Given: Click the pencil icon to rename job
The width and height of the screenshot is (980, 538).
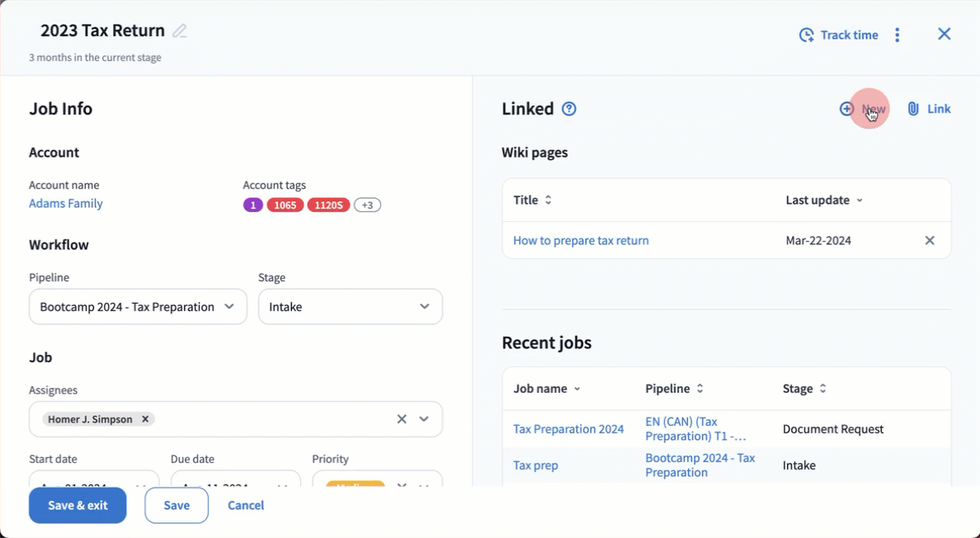Looking at the screenshot, I should pyautogui.click(x=180, y=31).
